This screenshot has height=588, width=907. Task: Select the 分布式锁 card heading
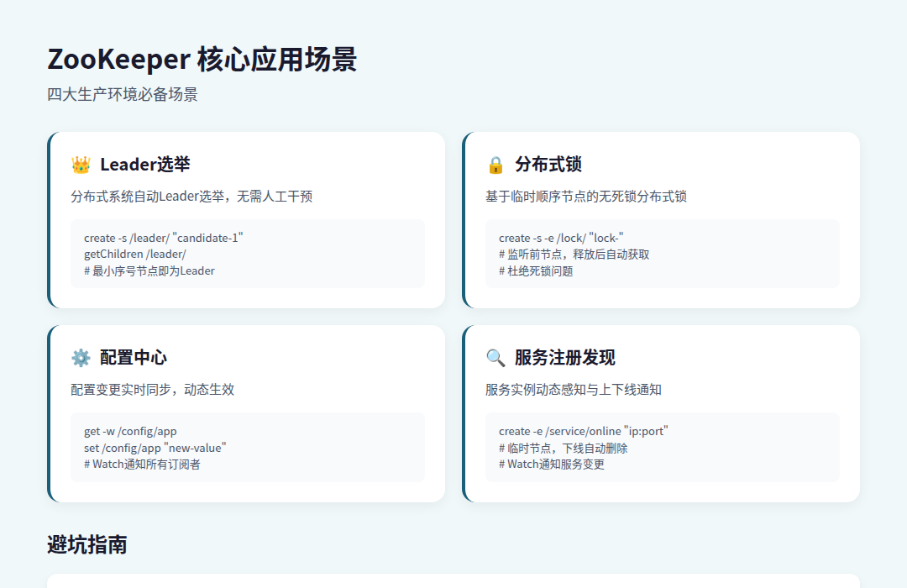pos(548,165)
